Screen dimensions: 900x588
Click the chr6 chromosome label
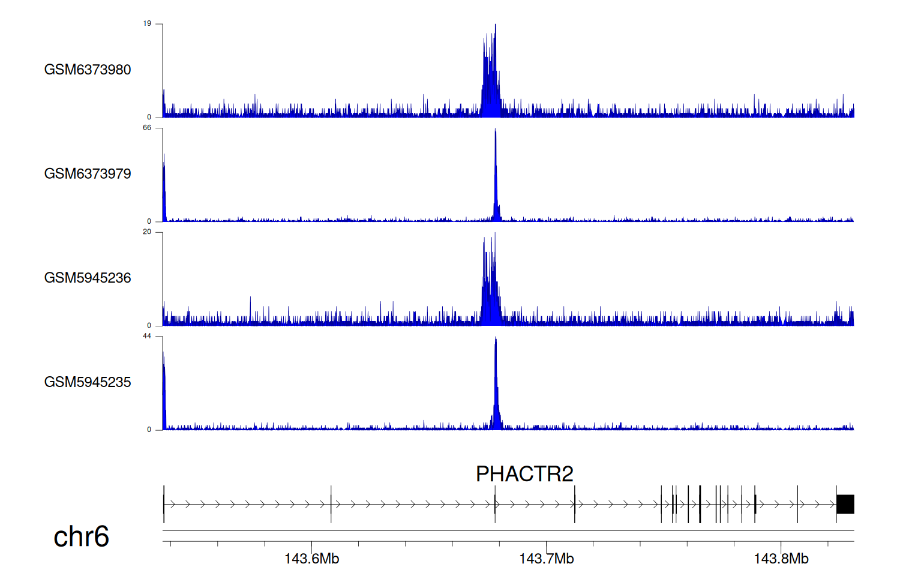[81, 536]
